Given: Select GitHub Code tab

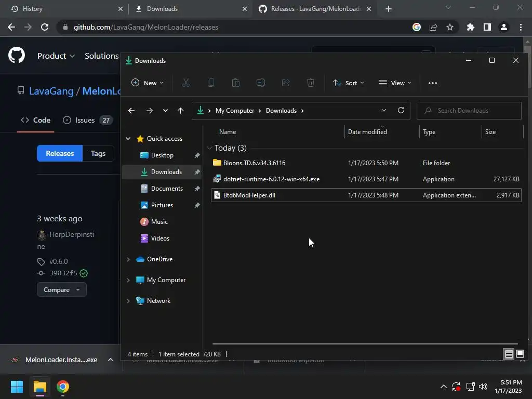Looking at the screenshot, I should 36,120.
